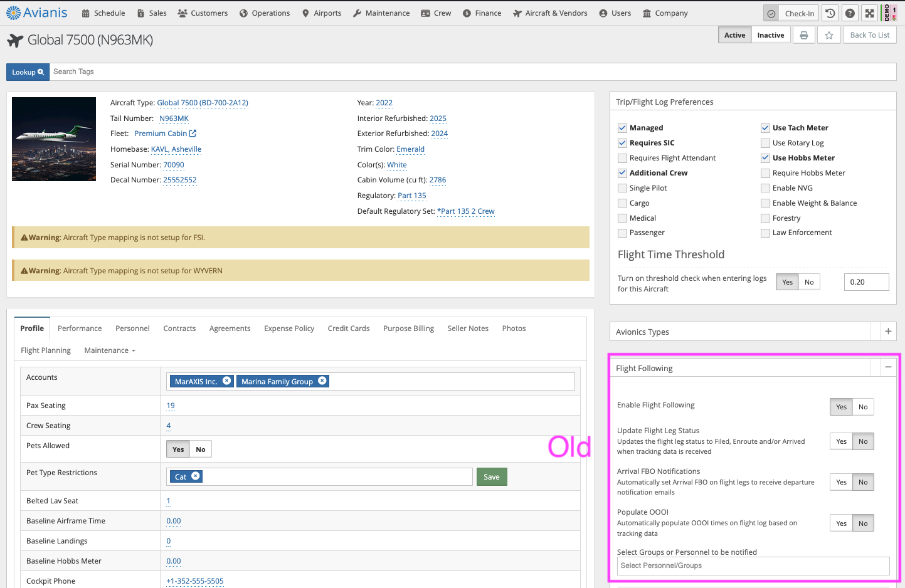The height and width of the screenshot is (588, 905).
Task: Uncheck the Use Tach Meter checkbox
Action: click(765, 128)
